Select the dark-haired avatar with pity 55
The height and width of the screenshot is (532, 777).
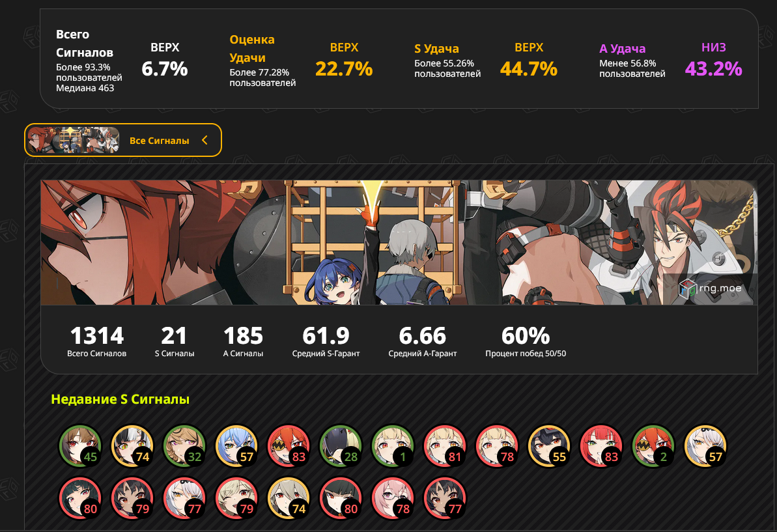pyautogui.click(x=548, y=446)
